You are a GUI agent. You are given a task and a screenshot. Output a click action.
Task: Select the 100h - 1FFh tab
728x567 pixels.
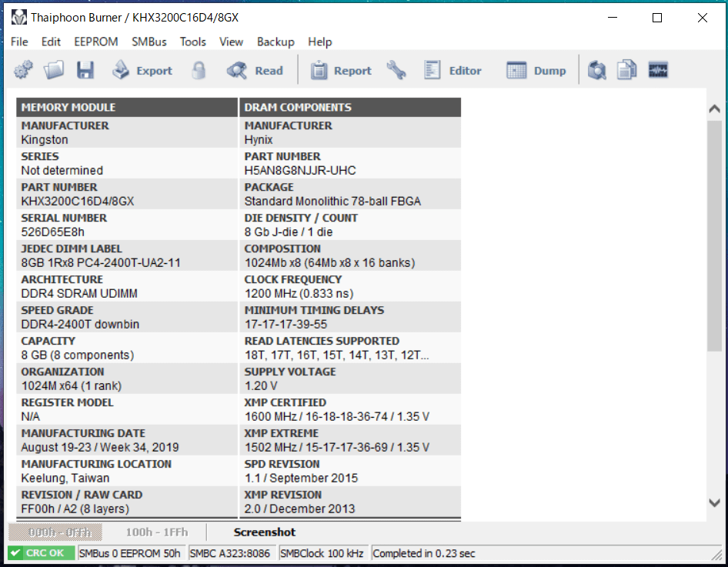157,532
